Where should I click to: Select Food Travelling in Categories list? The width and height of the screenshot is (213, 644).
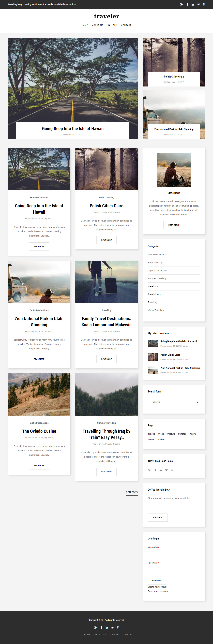pyautogui.click(x=155, y=262)
